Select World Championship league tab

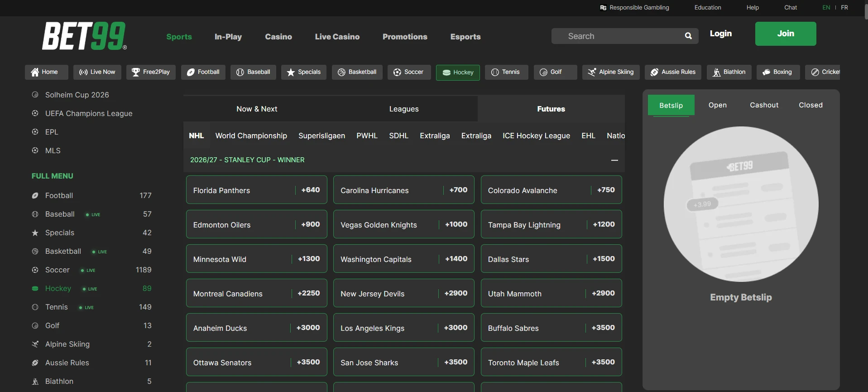coord(251,136)
